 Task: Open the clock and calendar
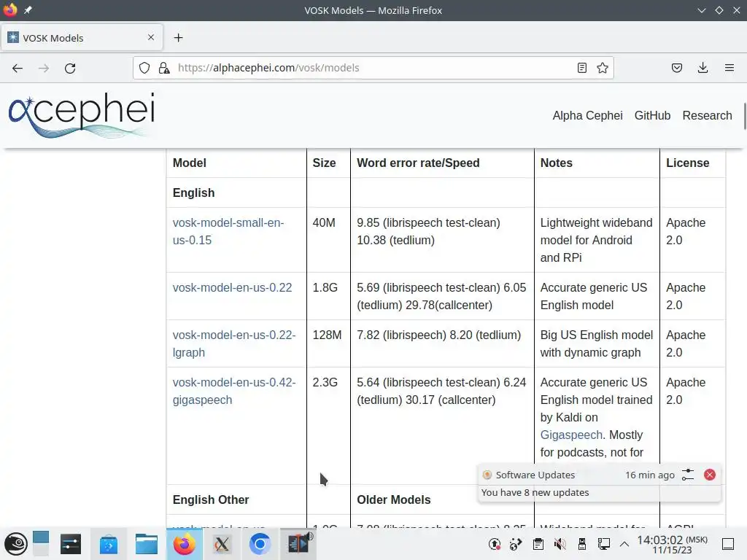tap(672, 544)
